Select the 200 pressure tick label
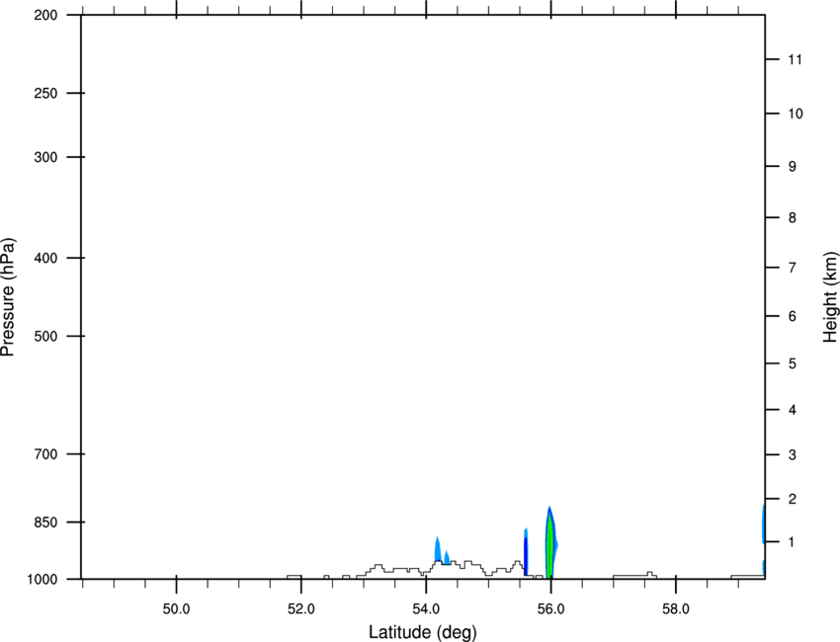 point(45,15)
